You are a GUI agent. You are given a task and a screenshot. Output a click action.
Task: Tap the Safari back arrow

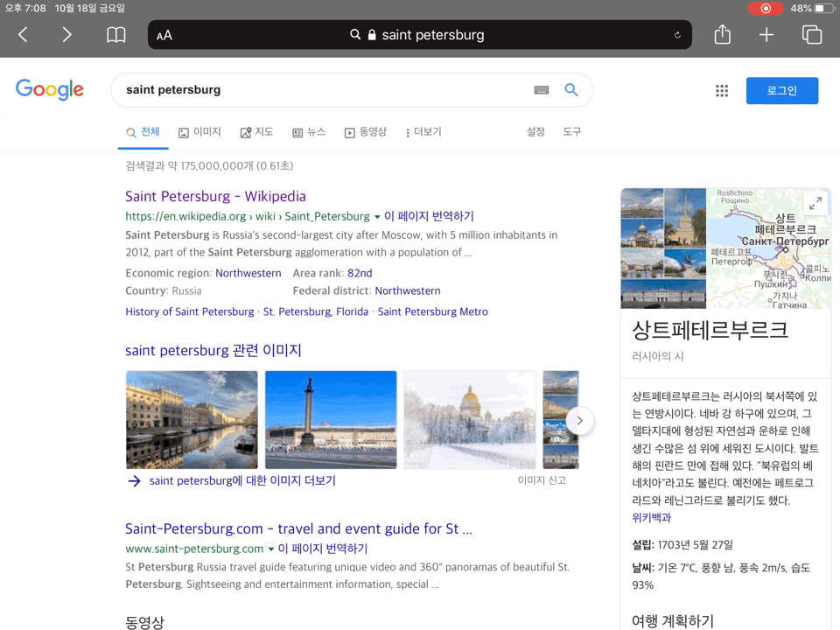[x=23, y=35]
